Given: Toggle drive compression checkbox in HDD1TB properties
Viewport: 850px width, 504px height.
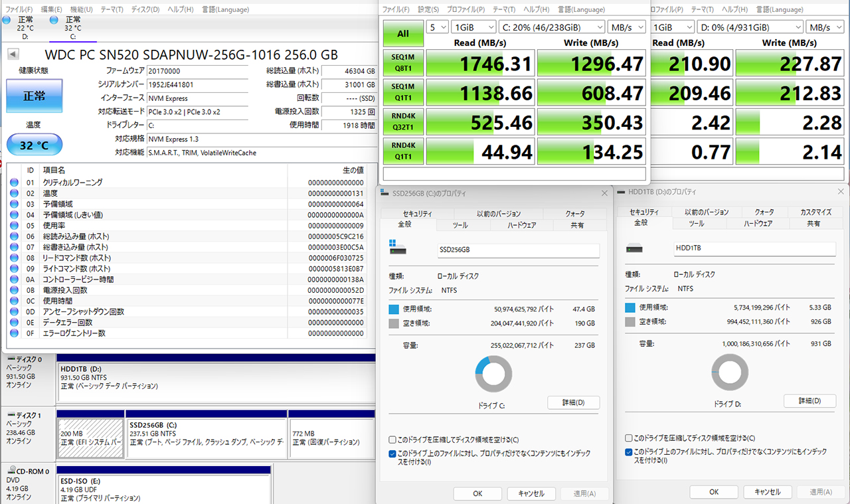Looking at the screenshot, I should tap(629, 438).
